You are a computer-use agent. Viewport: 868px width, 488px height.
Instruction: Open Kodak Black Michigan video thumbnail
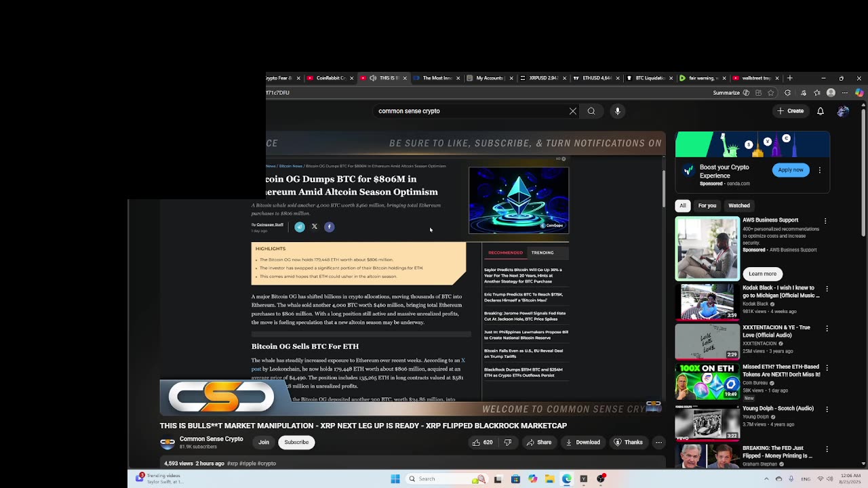707,302
